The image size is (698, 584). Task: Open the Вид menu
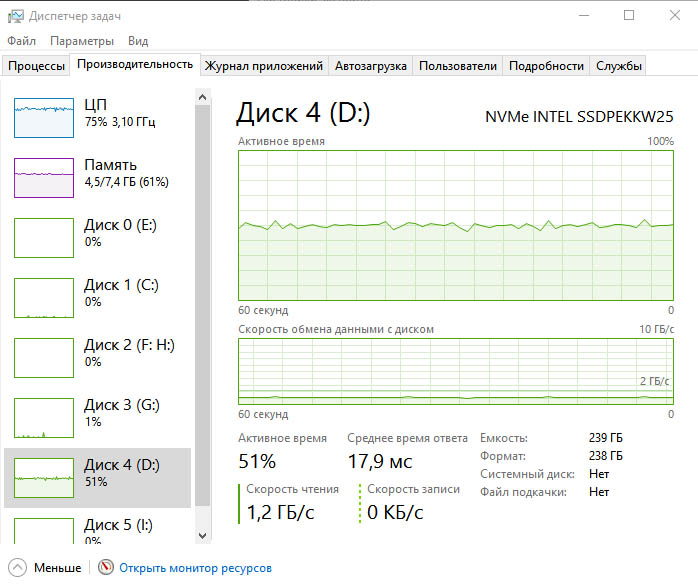click(x=138, y=41)
